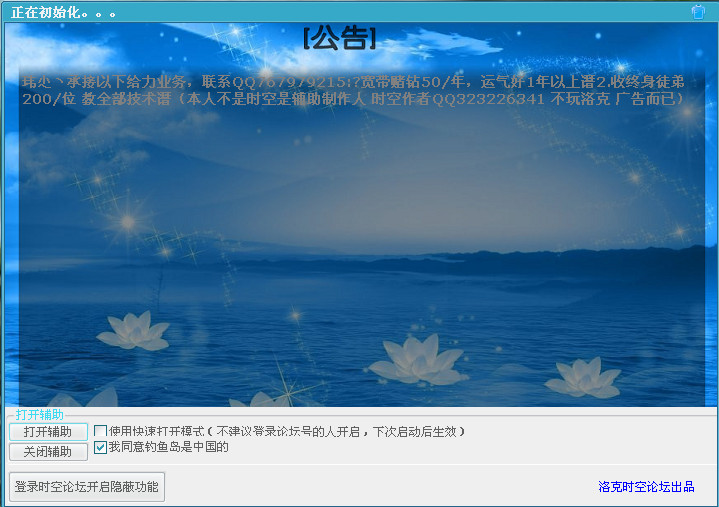Viewport: 719px width, 507px height.
Task: Uncheck 我同意钓鱼岛是中国的 checkbox
Action: pos(100,447)
